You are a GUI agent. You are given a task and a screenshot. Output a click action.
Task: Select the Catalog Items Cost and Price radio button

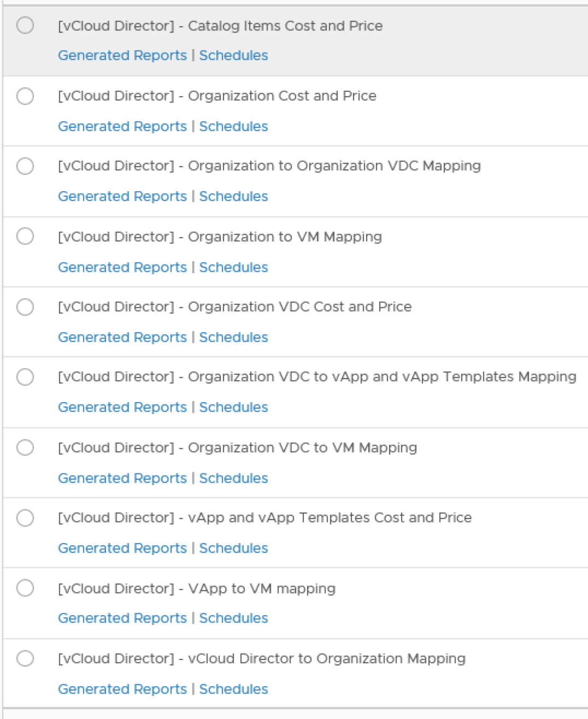tap(25, 25)
